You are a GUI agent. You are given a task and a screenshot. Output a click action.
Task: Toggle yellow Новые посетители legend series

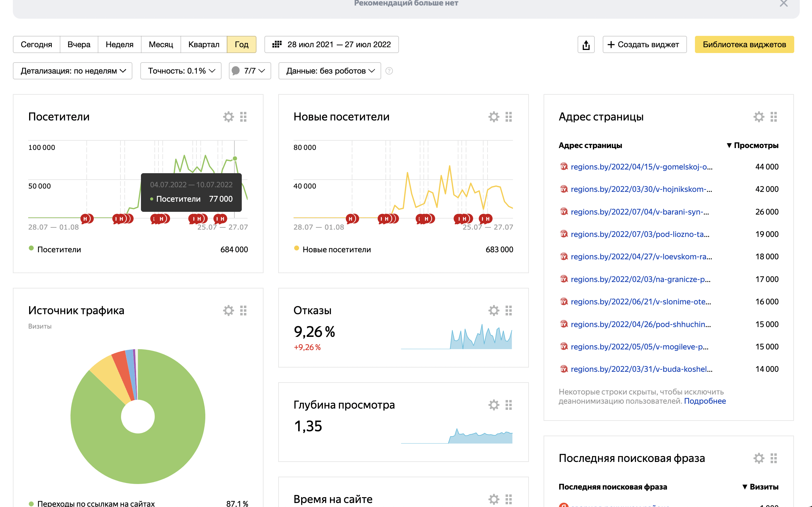332,250
